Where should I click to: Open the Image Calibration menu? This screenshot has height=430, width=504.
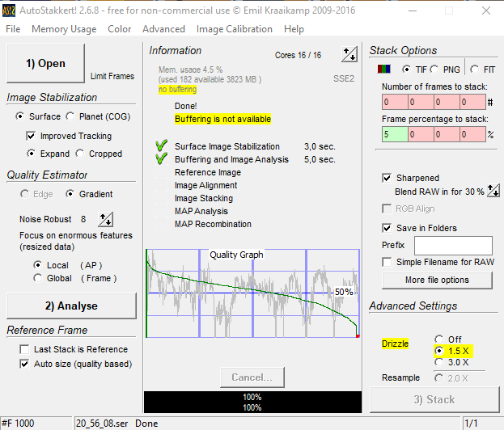[x=235, y=29]
